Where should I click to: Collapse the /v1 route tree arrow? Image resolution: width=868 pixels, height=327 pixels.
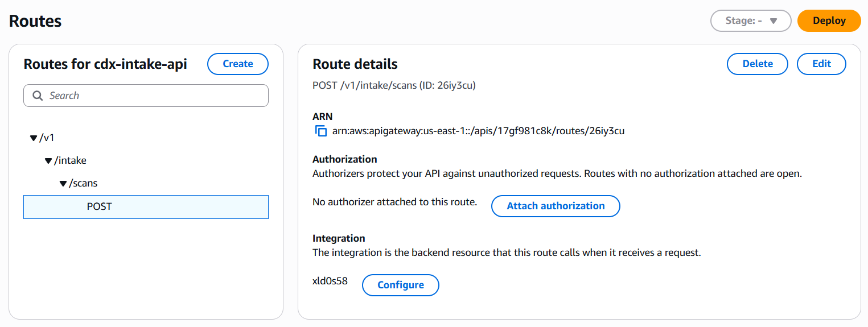tap(34, 138)
